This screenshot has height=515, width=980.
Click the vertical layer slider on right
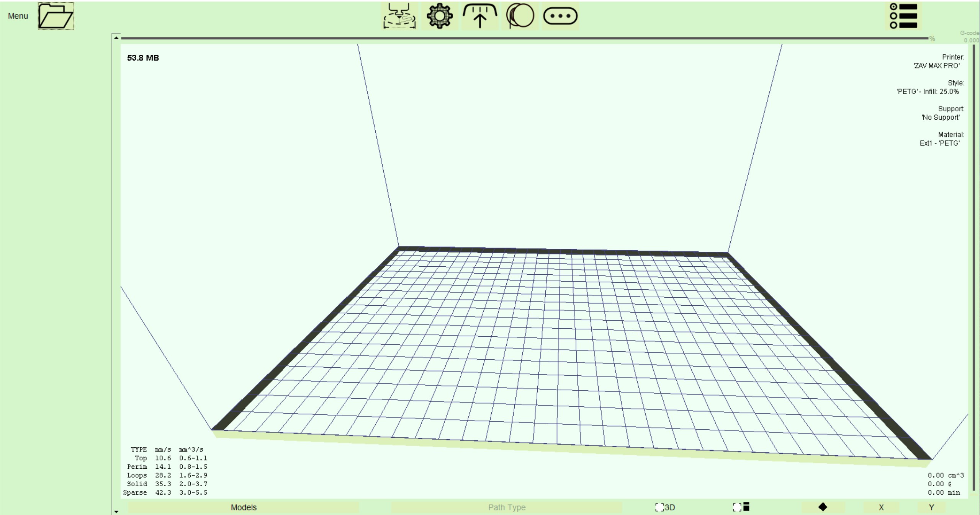[x=973, y=268]
